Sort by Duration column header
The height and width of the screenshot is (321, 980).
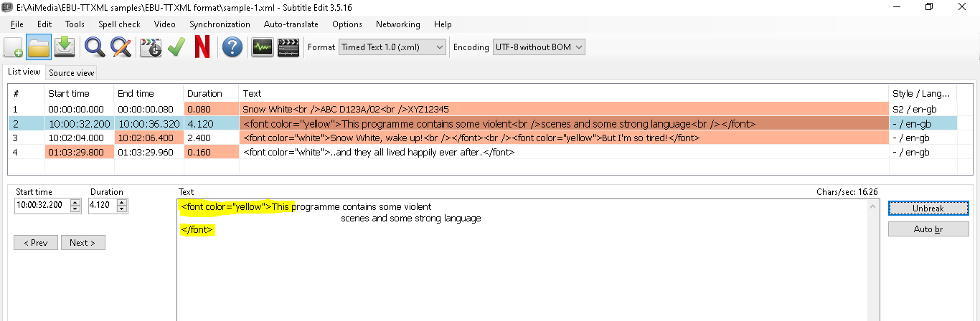click(211, 93)
